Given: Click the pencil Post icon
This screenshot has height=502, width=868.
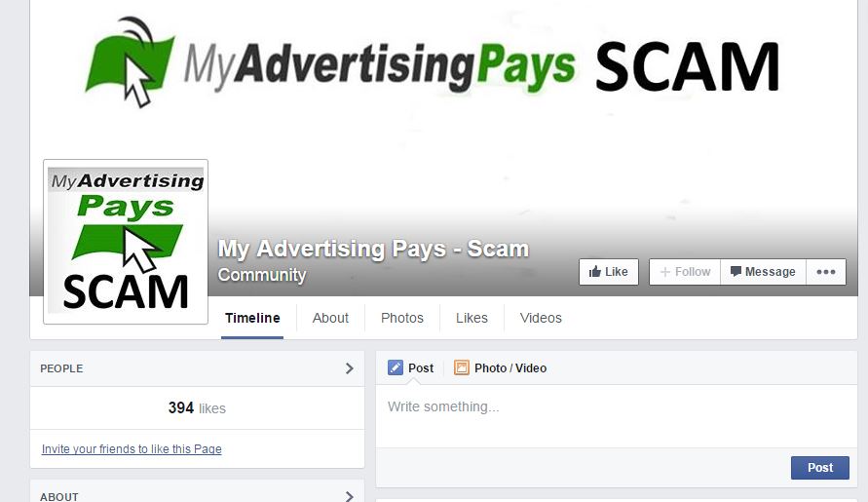Looking at the screenshot, I should 396,367.
